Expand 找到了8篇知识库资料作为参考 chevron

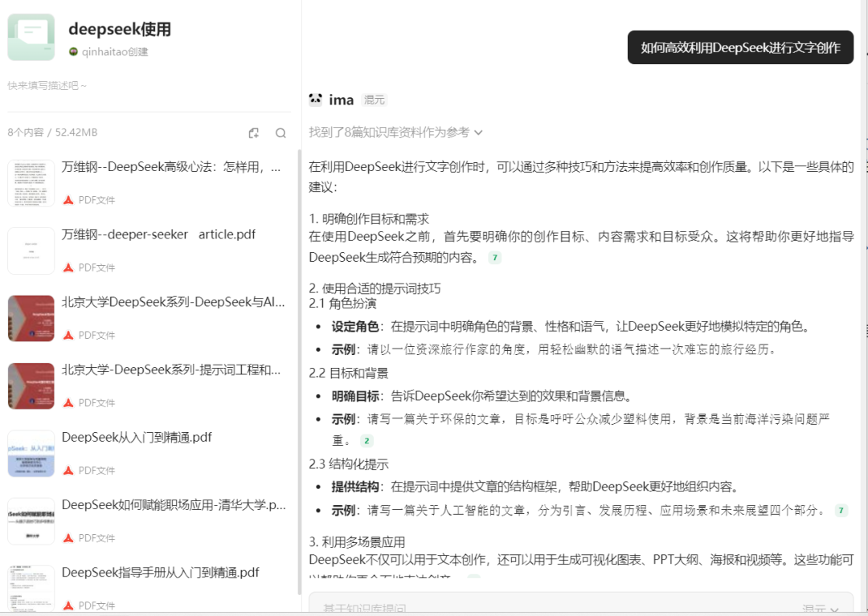point(478,133)
